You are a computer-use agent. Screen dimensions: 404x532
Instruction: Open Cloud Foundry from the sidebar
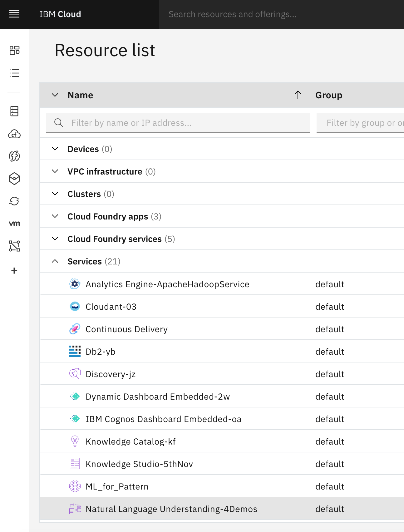point(14,134)
